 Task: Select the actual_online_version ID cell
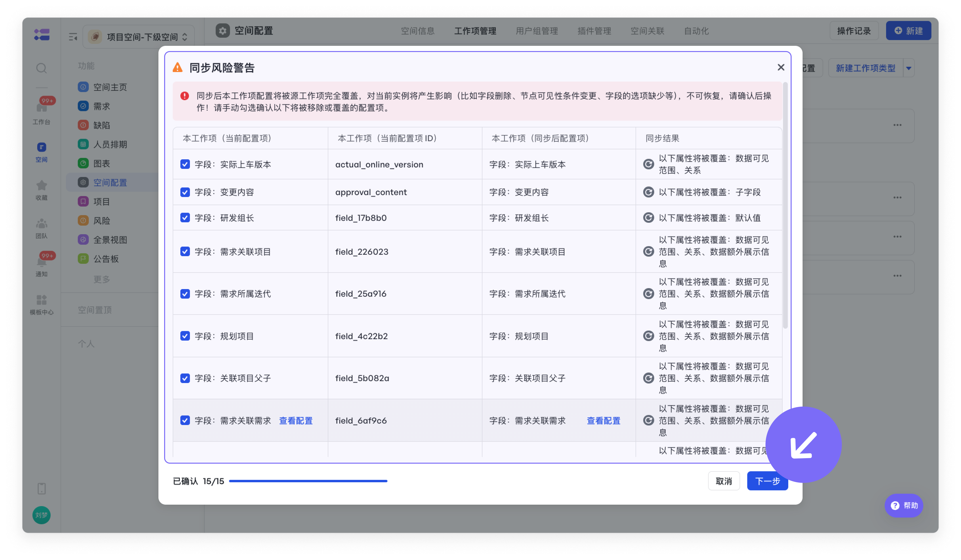pyautogui.click(x=405, y=164)
